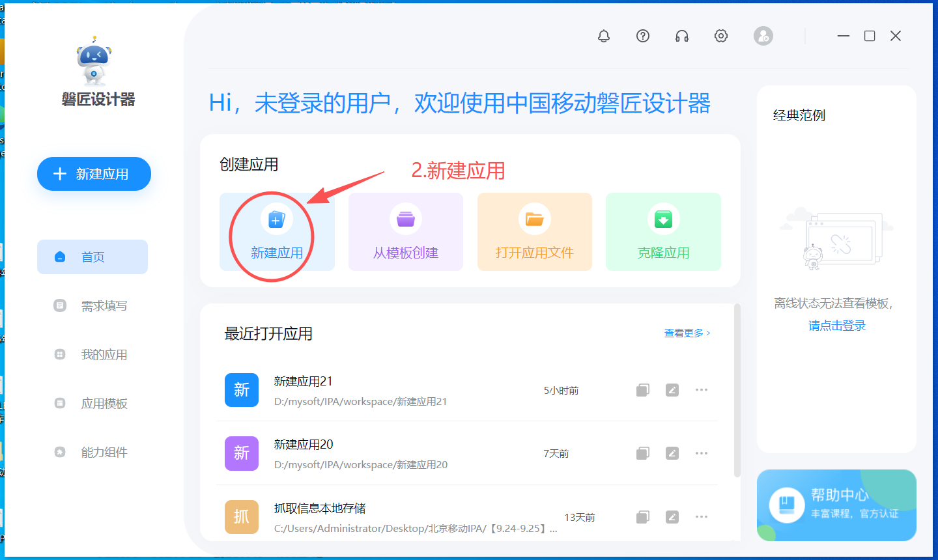Click the 能力组件 sidebar icon
Viewport: 938px width, 560px height.
(x=60, y=452)
